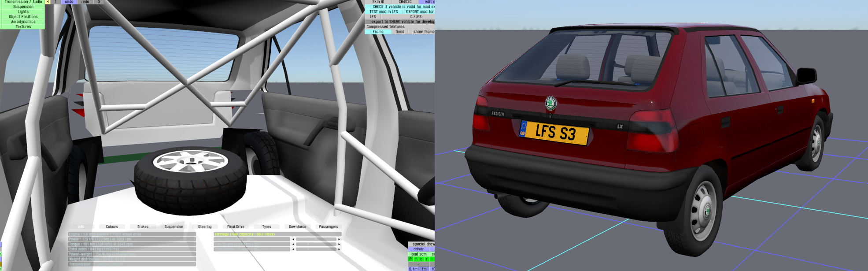
Task: Increase fuel load at start arrow
Action: pos(339,239)
